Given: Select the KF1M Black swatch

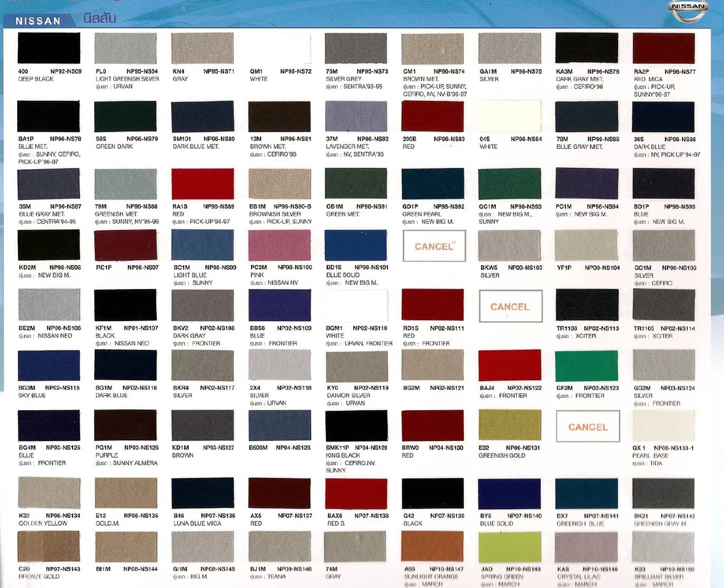Looking at the screenshot, I should click(125, 304).
